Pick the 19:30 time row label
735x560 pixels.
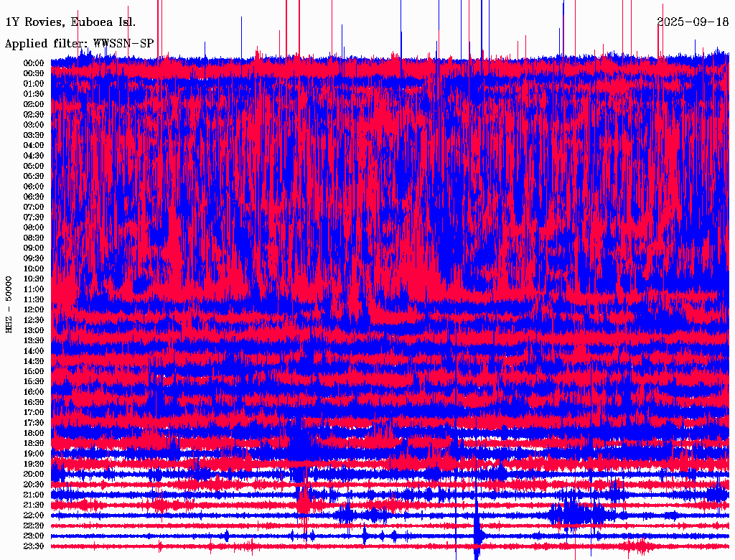(34, 465)
